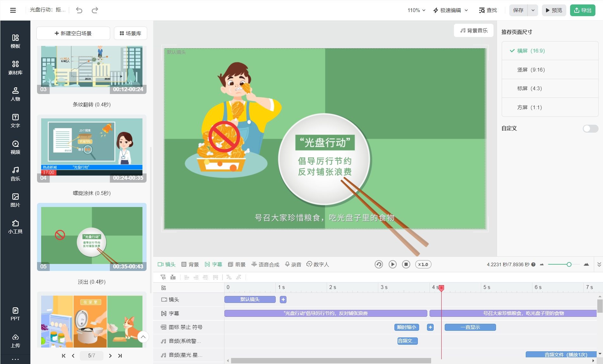
Task: Open the 场景库 scene library
Action: click(x=130, y=33)
